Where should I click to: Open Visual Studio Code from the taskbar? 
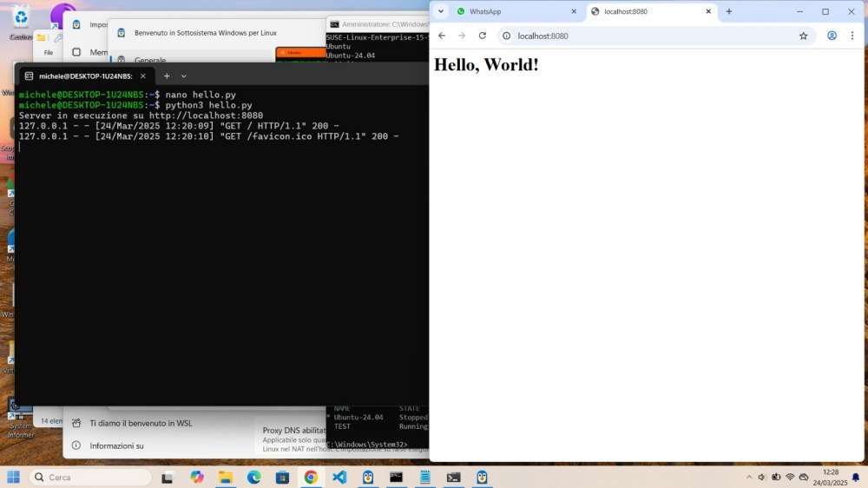(339, 477)
